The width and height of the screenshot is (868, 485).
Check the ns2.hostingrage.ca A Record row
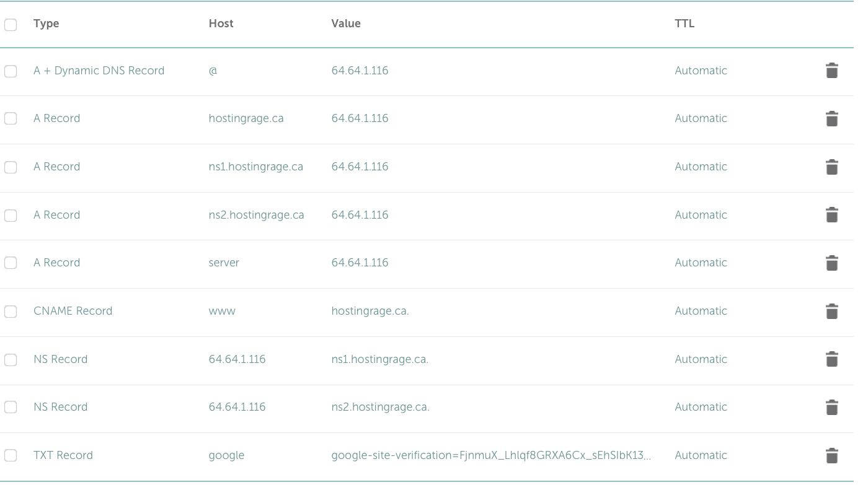[11, 216]
